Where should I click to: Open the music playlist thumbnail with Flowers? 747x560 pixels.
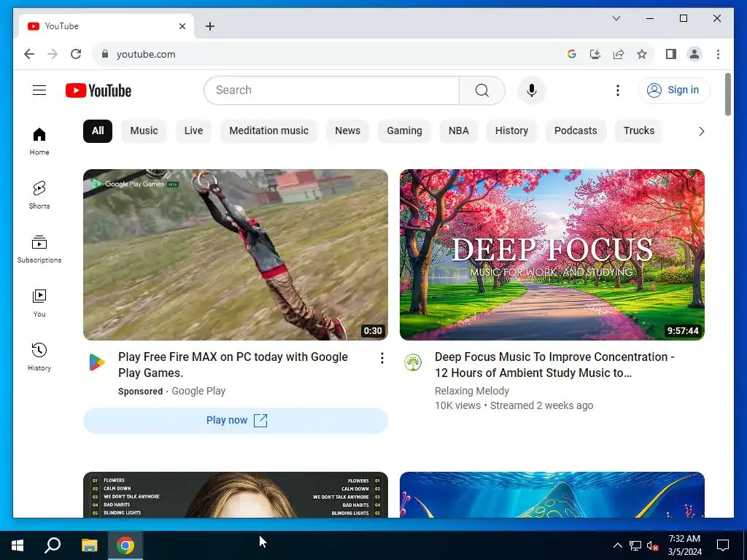pyautogui.click(x=236, y=495)
